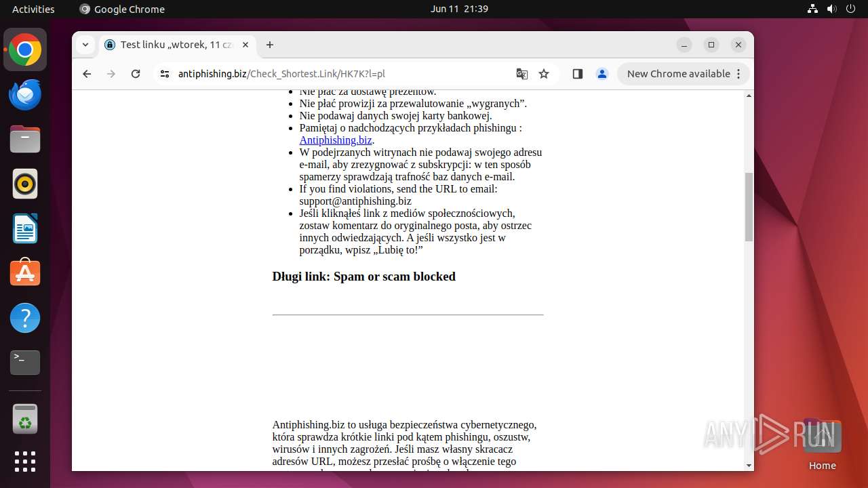Open the Trash in dock

25,419
